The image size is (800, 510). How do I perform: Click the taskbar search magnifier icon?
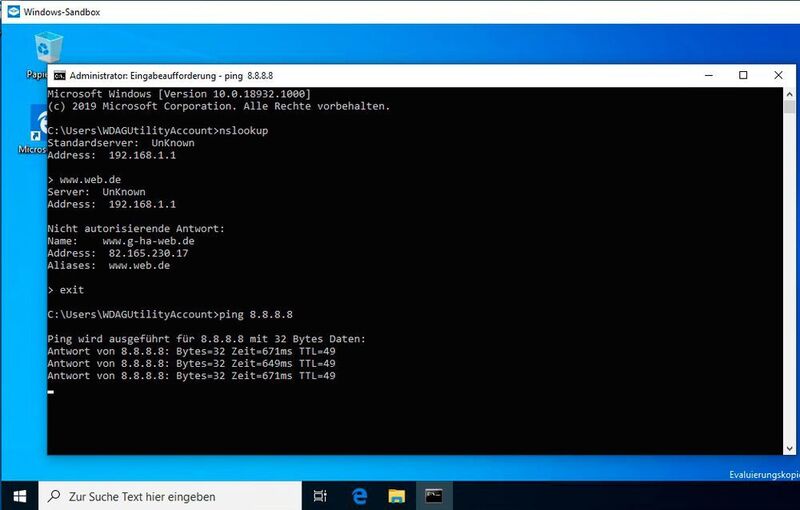pos(54,496)
